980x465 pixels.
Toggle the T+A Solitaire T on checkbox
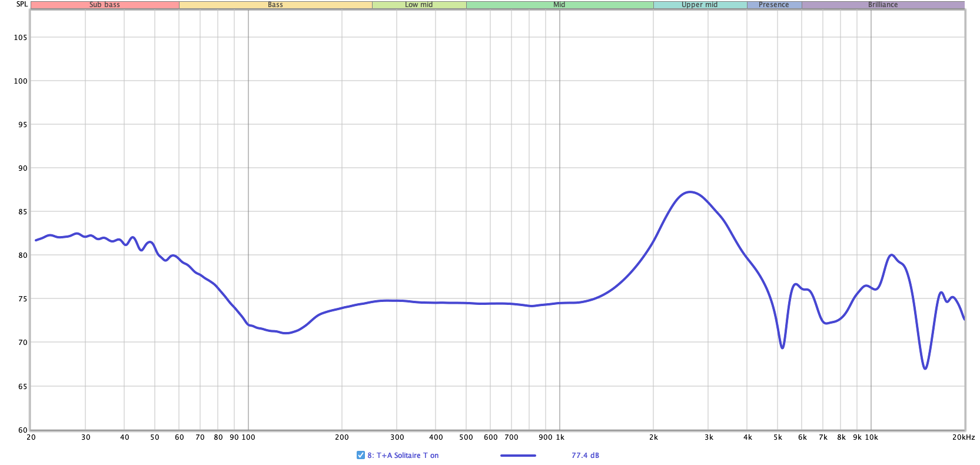click(x=360, y=455)
